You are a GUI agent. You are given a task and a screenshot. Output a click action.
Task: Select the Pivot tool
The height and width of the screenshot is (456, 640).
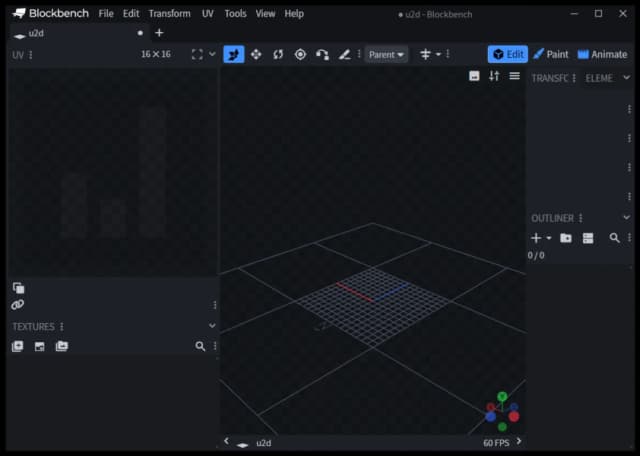pyautogui.click(x=300, y=54)
